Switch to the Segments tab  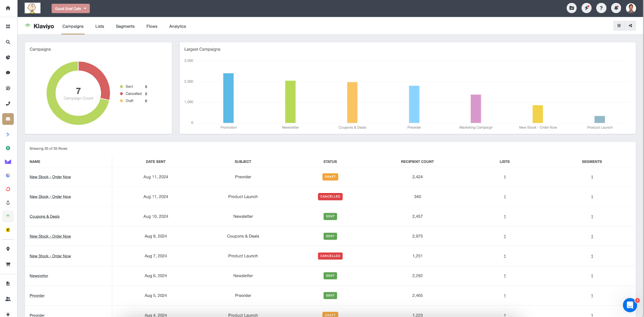[x=125, y=27]
